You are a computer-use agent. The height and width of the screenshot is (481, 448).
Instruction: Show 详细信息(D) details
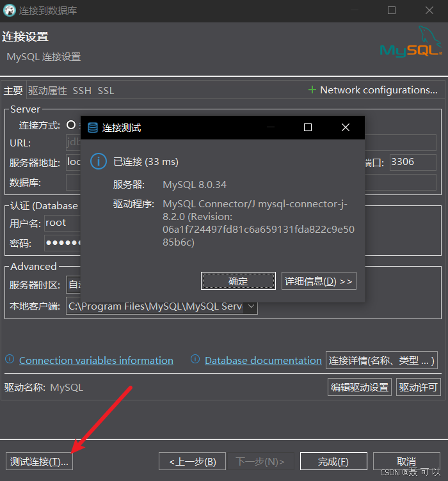click(x=319, y=281)
